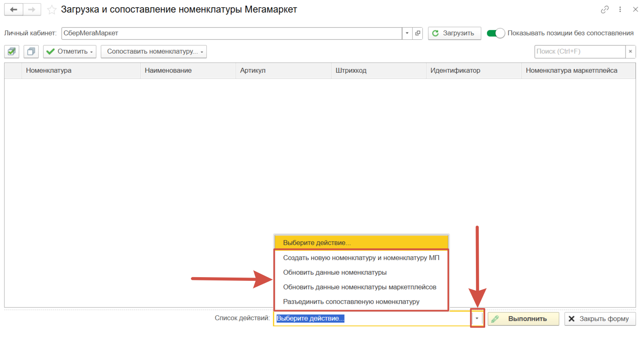644x343 pixels.
Task: Star this form as favorite
Action: pos(52,10)
